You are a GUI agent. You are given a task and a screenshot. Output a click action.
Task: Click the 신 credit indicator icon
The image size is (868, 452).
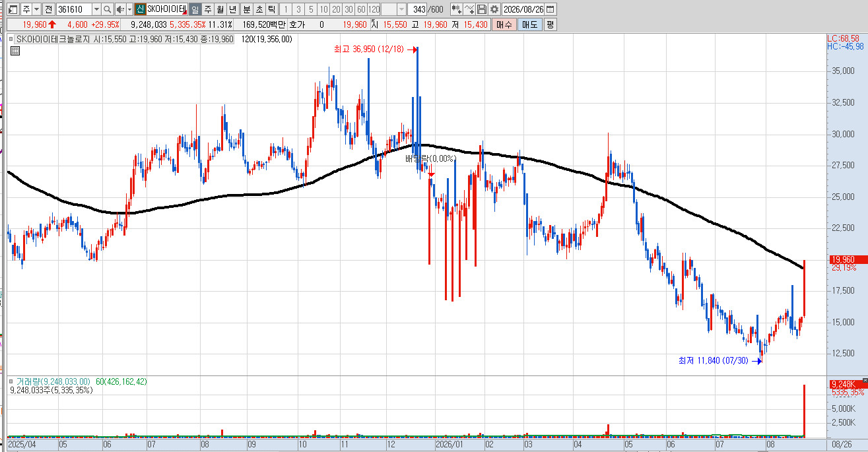pos(139,9)
